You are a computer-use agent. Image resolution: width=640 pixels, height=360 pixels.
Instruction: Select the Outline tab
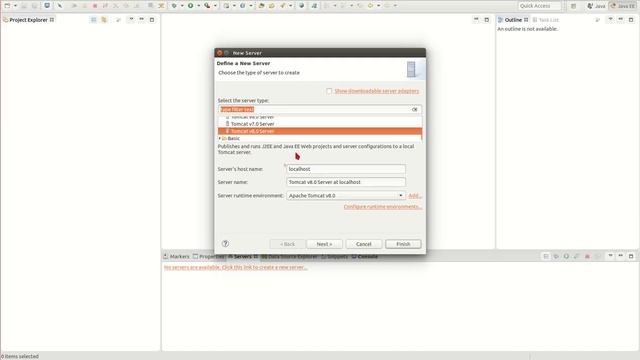tap(513, 20)
